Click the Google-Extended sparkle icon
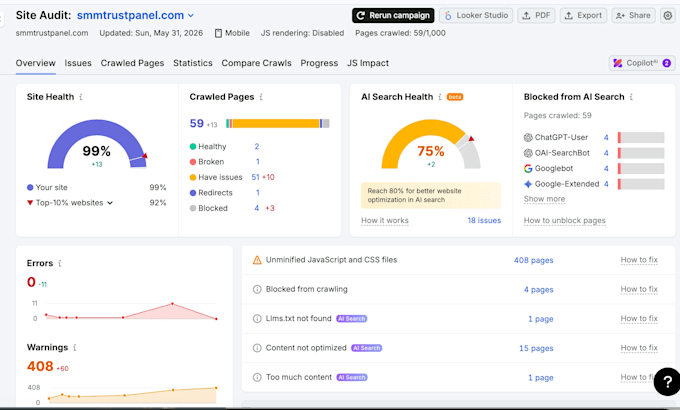Image resolution: width=680 pixels, height=410 pixels. coord(528,184)
